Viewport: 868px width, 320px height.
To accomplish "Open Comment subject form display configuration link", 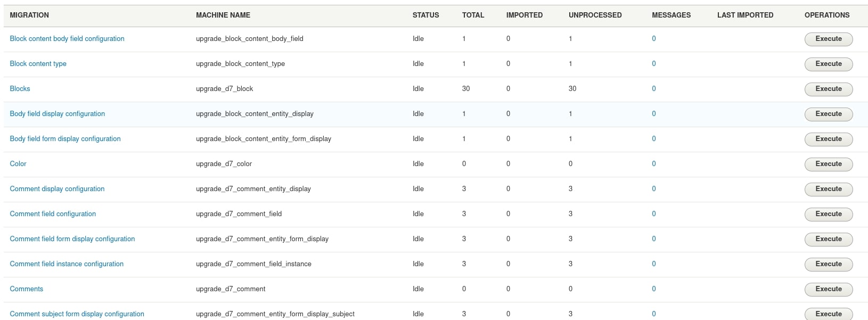I will coord(77,314).
